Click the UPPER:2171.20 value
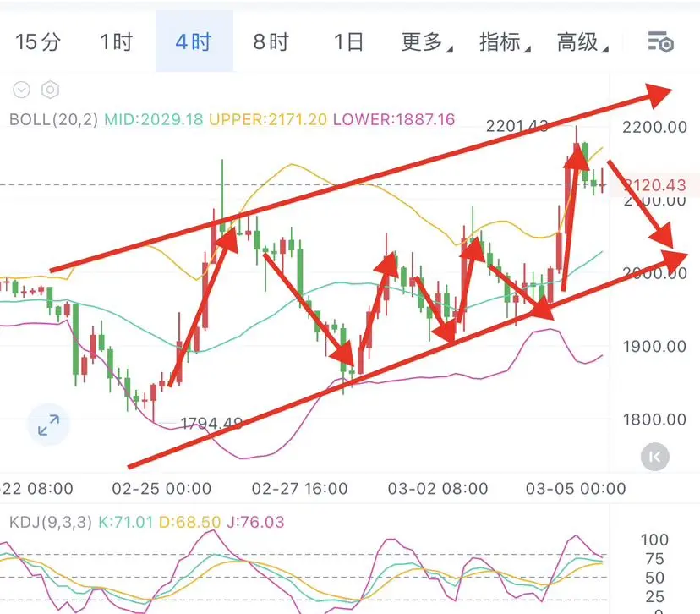The image size is (700, 614). pos(268,120)
